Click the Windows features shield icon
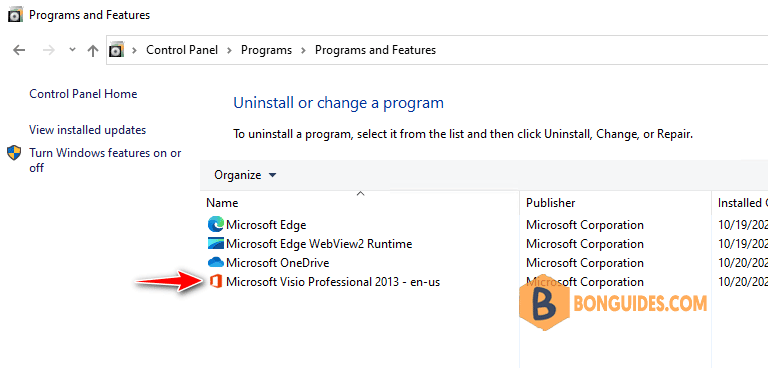Viewport: 768px width, 368px height. [14, 153]
